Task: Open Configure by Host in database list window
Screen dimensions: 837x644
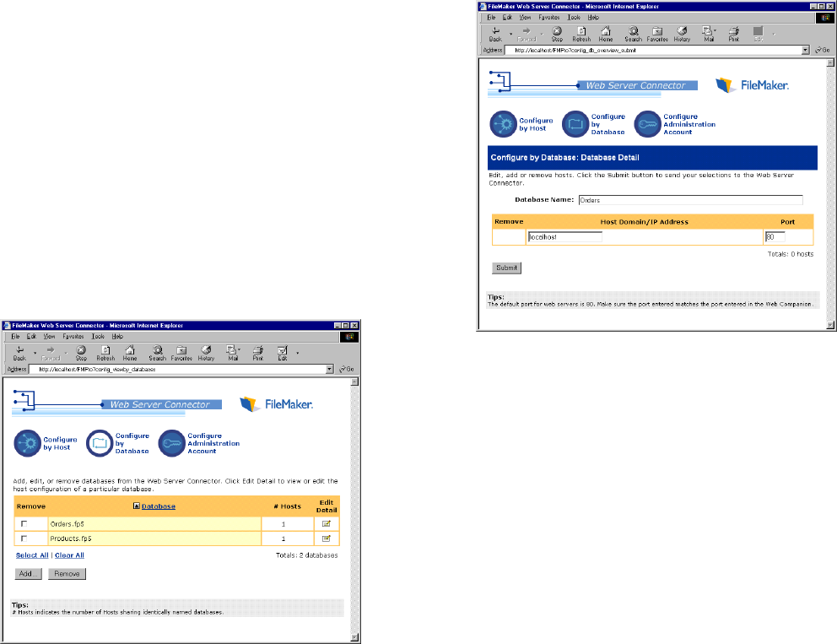Action: (46, 443)
